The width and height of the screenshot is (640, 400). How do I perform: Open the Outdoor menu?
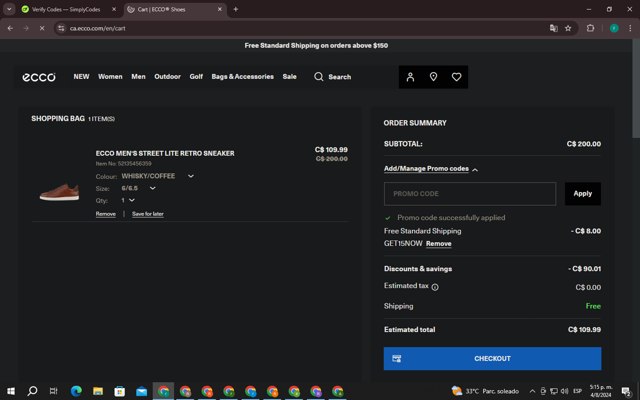point(167,76)
